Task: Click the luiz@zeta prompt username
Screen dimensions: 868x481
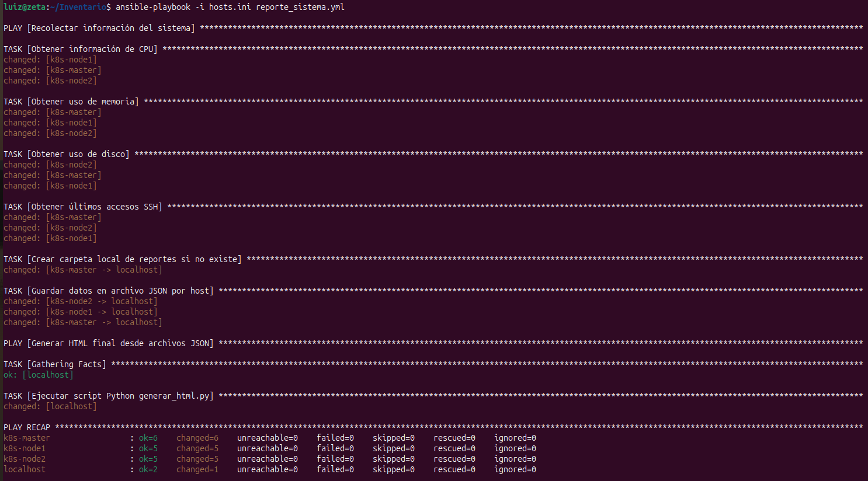Action: click(x=25, y=7)
